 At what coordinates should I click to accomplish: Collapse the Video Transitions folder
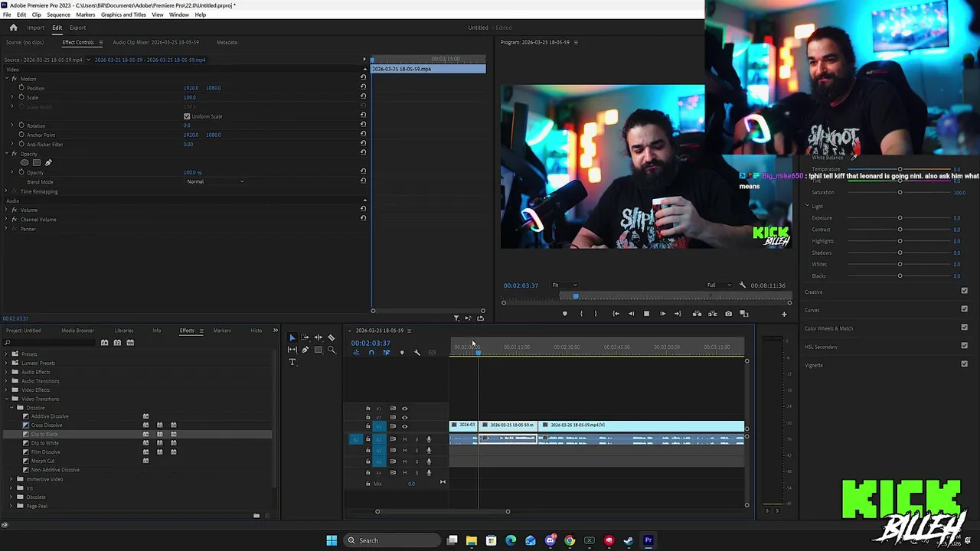[7, 399]
